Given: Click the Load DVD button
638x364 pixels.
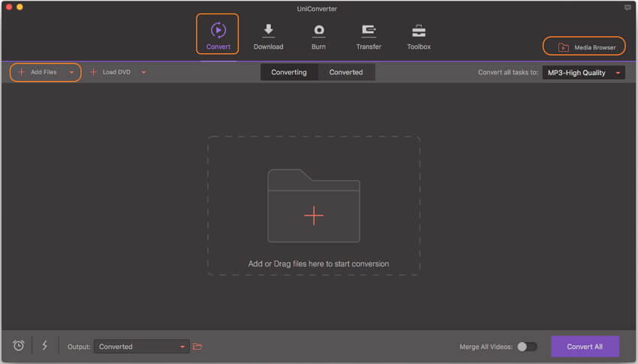Looking at the screenshot, I should tap(110, 72).
